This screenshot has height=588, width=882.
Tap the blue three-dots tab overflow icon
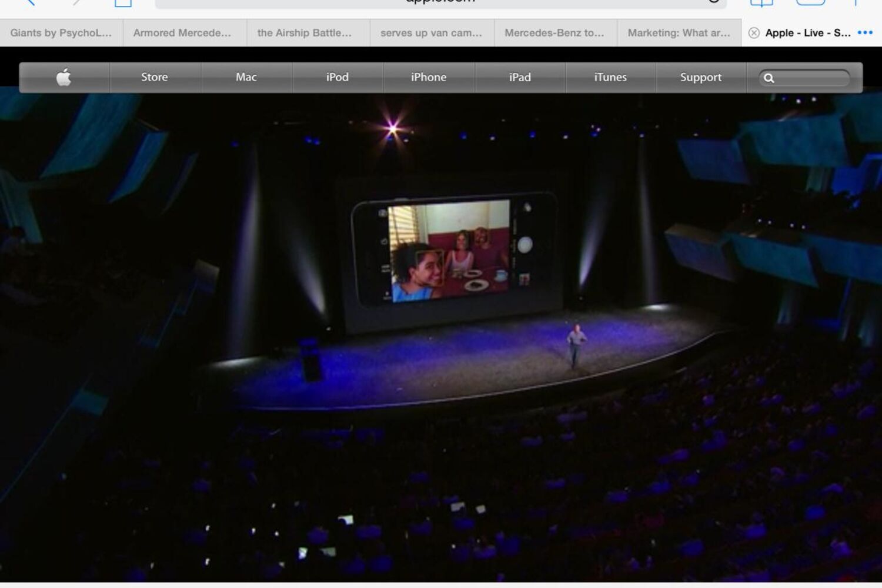click(865, 32)
